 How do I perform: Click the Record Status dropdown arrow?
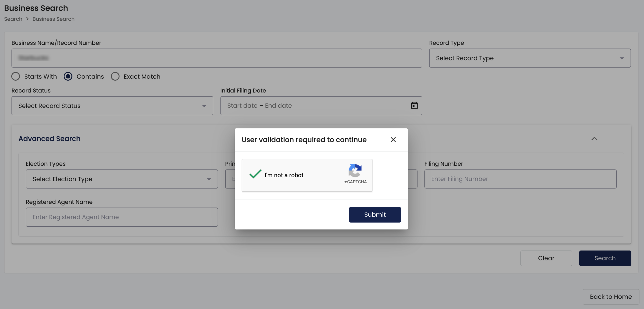tap(204, 106)
